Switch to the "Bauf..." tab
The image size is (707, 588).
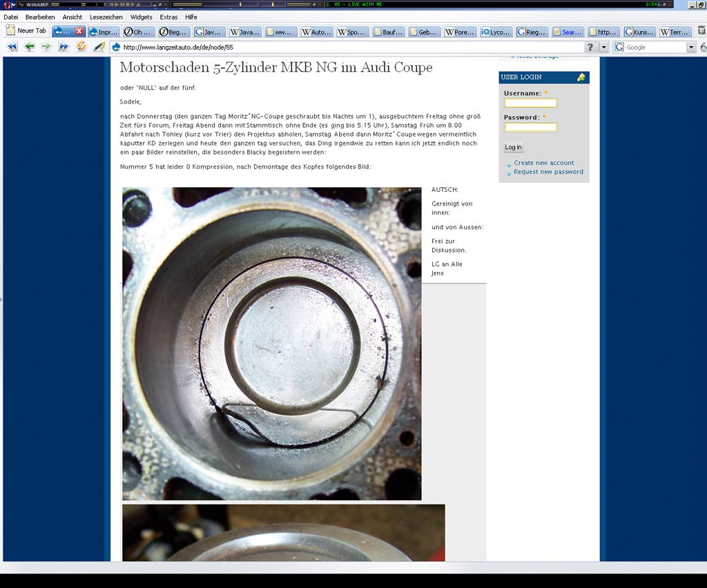click(388, 32)
